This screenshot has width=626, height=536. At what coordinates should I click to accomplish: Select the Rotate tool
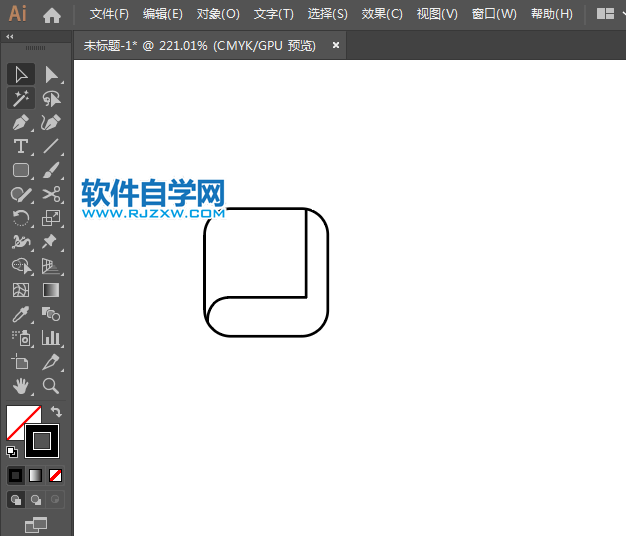point(21,218)
